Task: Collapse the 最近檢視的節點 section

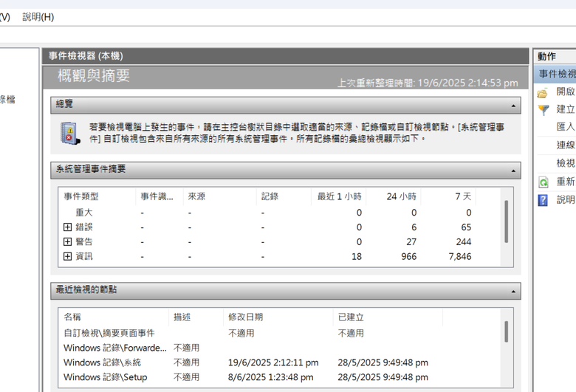Action: click(513, 292)
